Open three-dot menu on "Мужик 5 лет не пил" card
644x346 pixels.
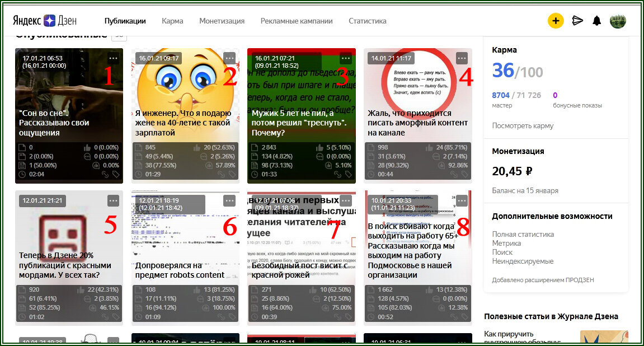coord(345,58)
